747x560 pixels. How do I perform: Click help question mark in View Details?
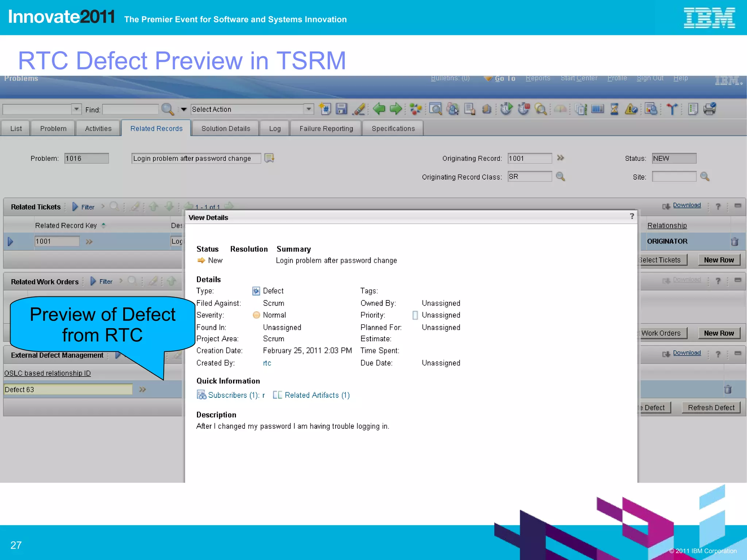pyautogui.click(x=632, y=217)
